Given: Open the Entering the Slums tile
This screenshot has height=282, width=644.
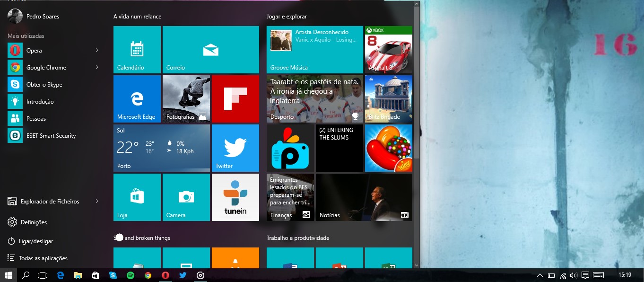Looking at the screenshot, I should pyautogui.click(x=339, y=148).
